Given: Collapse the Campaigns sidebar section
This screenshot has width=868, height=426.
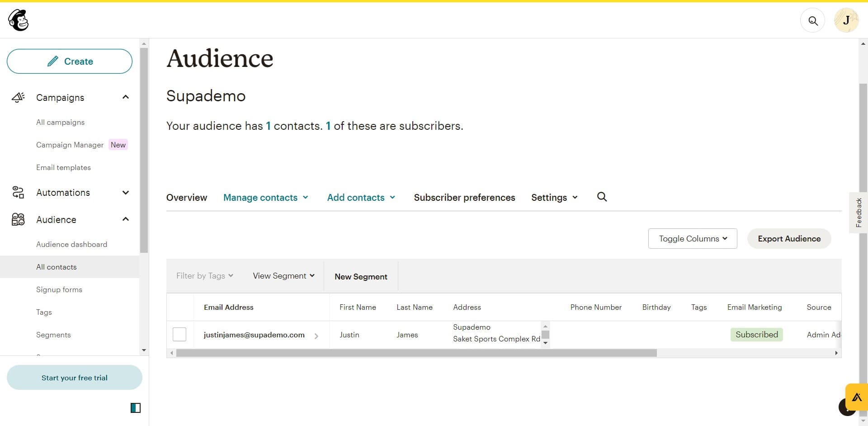Looking at the screenshot, I should click(x=125, y=97).
